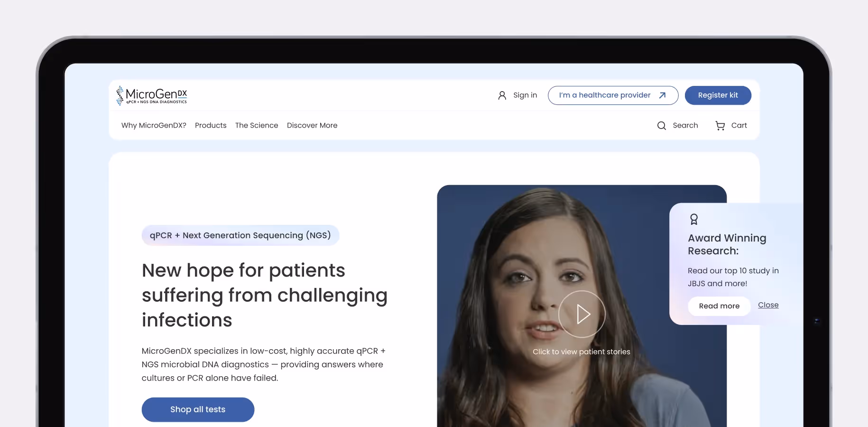The image size is (868, 427).
Task: Click the magnifying glass search icon
Action: (x=662, y=126)
